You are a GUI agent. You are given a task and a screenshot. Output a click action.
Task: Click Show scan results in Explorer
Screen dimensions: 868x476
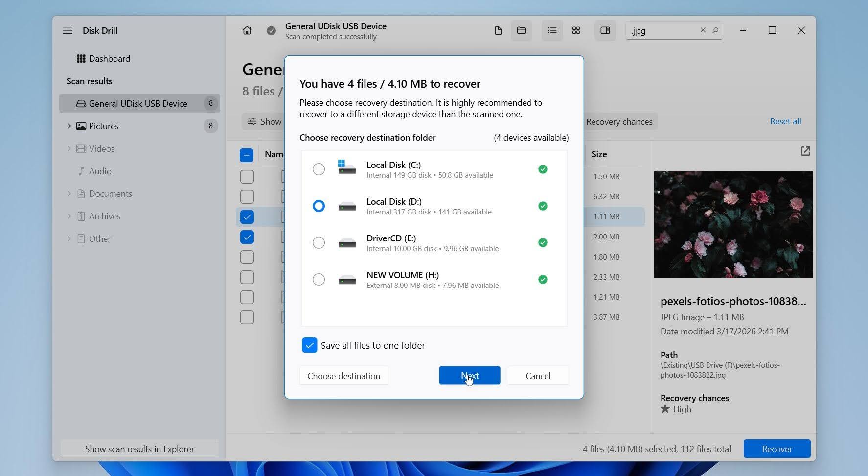139,449
